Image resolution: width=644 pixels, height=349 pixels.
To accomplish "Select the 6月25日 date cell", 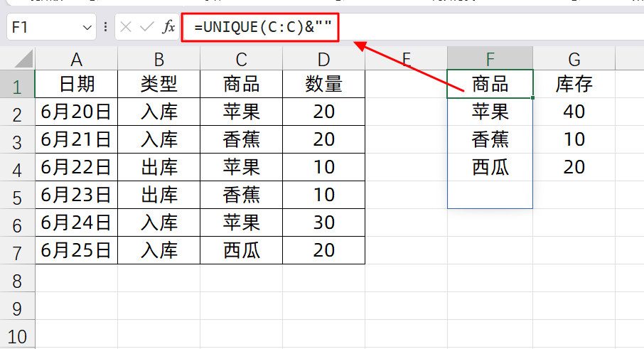I will click(x=76, y=250).
